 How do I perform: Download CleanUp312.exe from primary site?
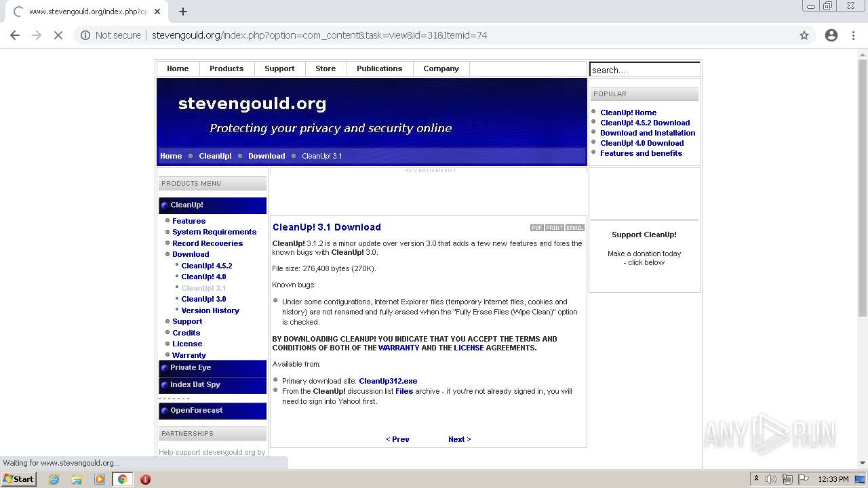tap(388, 381)
